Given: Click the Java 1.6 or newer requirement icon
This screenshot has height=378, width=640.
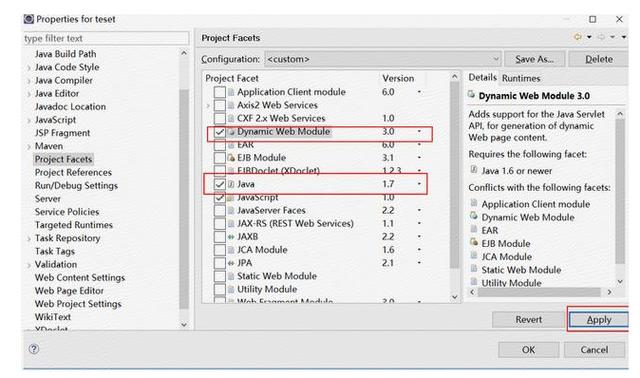Looking at the screenshot, I should click(474, 169).
